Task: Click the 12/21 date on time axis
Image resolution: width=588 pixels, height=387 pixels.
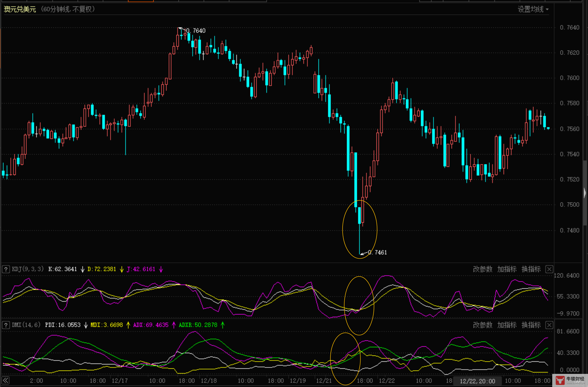Action: tap(324, 381)
